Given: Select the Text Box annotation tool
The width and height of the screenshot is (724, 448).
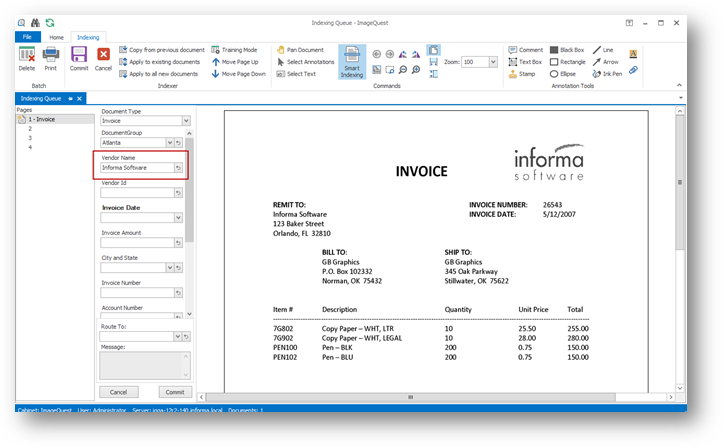Looking at the screenshot, I should pos(525,62).
